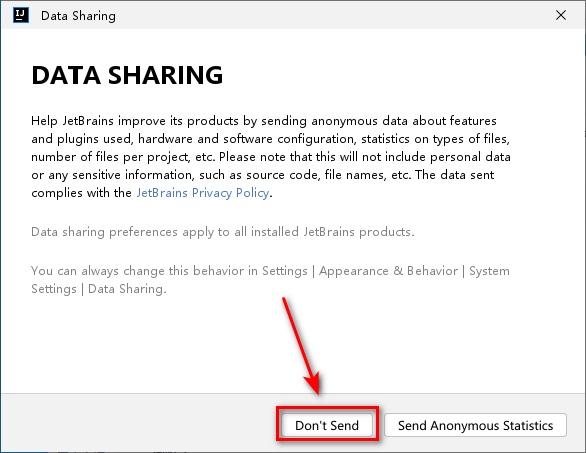Select the large DATA SHARING heading
The height and width of the screenshot is (453, 586).
click(x=127, y=75)
